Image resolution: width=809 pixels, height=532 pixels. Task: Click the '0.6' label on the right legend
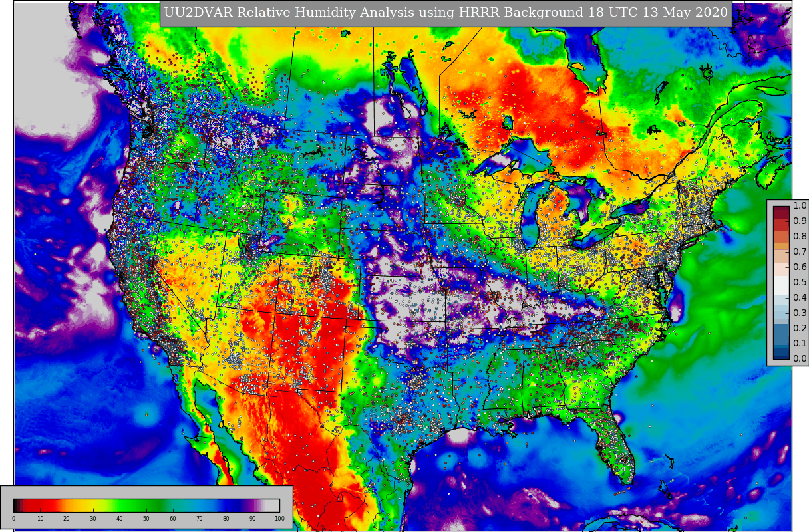coord(800,267)
